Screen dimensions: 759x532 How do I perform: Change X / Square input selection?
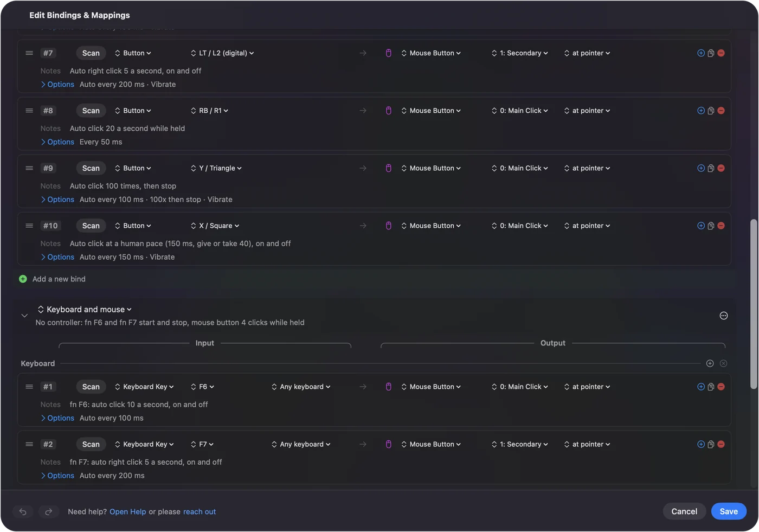point(215,226)
